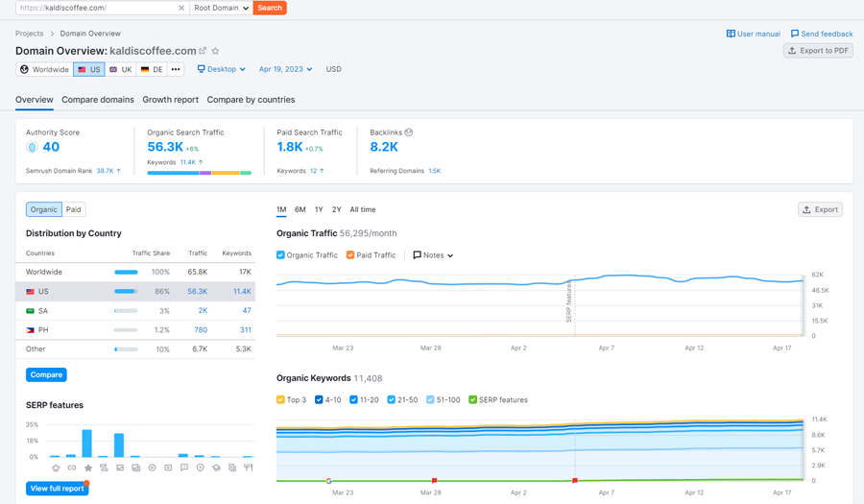Screen dimensions: 864x504
Task: Open the Apr 19, 2023 date dropdown
Action: coord(285,69)
